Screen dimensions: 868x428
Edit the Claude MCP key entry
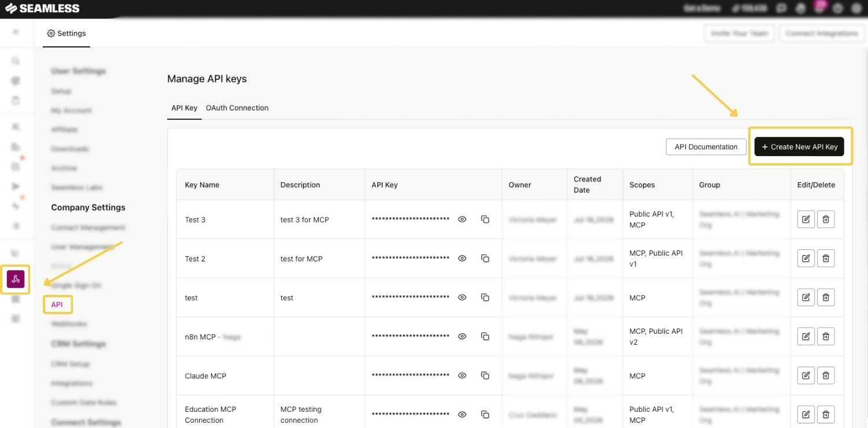pos(806,375)
